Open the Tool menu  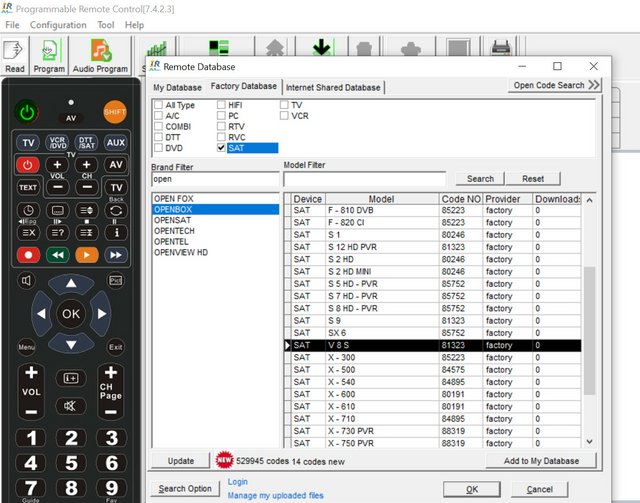[106, 25]
